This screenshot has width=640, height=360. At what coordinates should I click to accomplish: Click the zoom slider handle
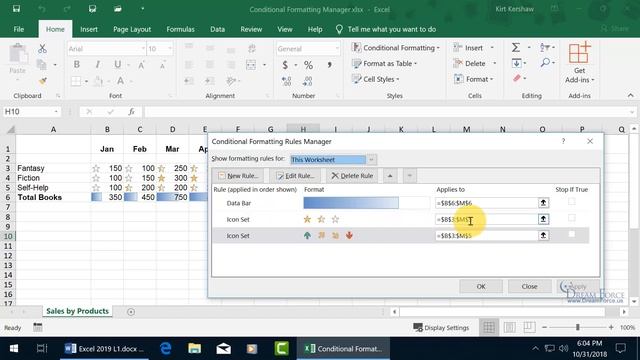578,327
